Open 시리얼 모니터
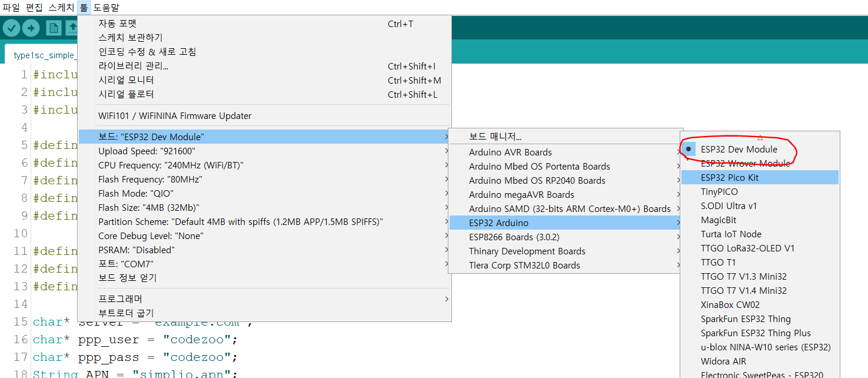The width and height of the screenshot is (868, 378). click(264, 80)
